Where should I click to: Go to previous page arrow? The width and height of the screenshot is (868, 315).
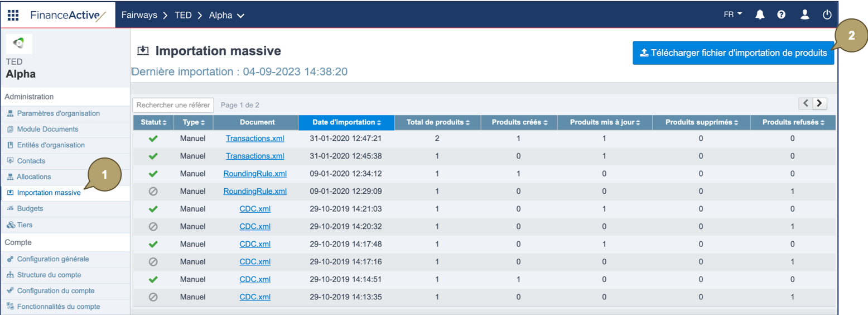[x=806, y=103]
